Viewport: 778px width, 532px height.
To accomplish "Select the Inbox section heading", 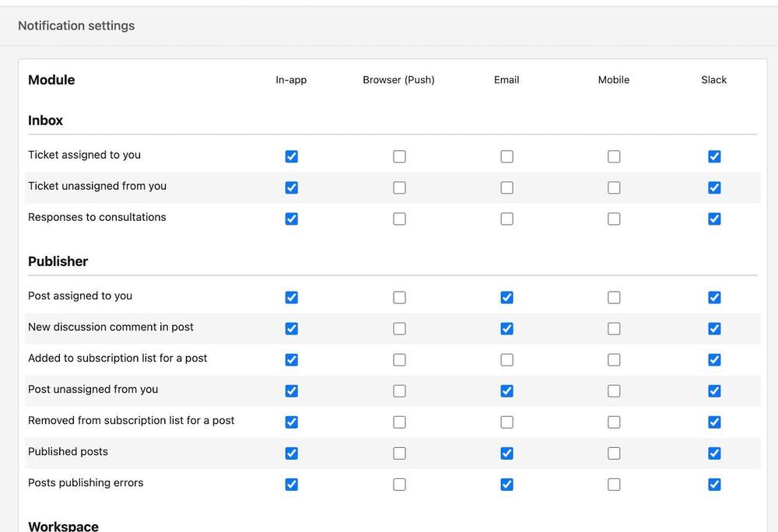I will click(x=46, y=121).
